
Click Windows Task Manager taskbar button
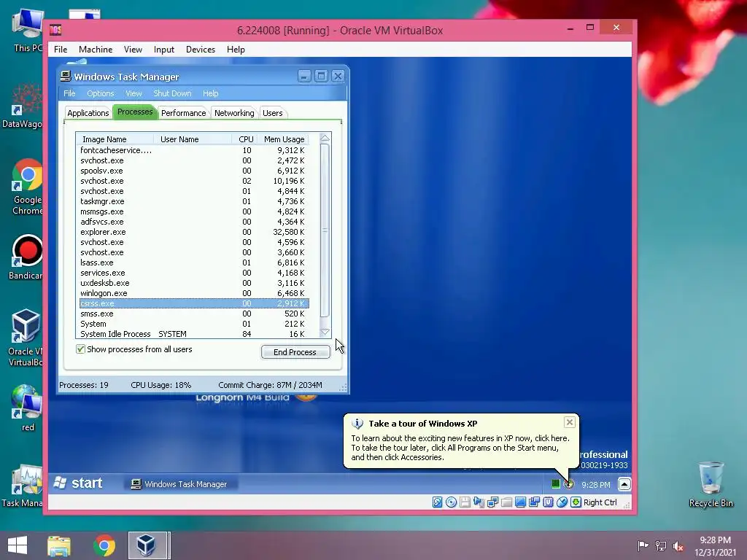pos(179,484)
